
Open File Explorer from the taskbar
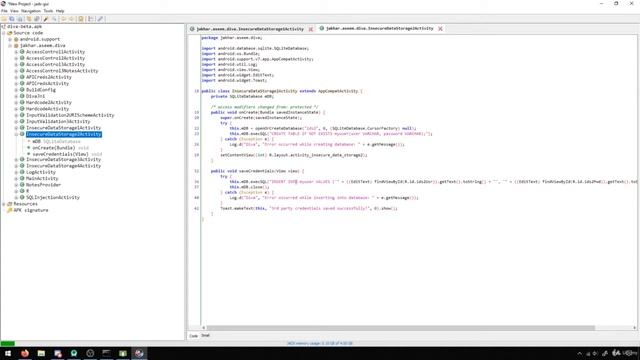tap(41, 353)
